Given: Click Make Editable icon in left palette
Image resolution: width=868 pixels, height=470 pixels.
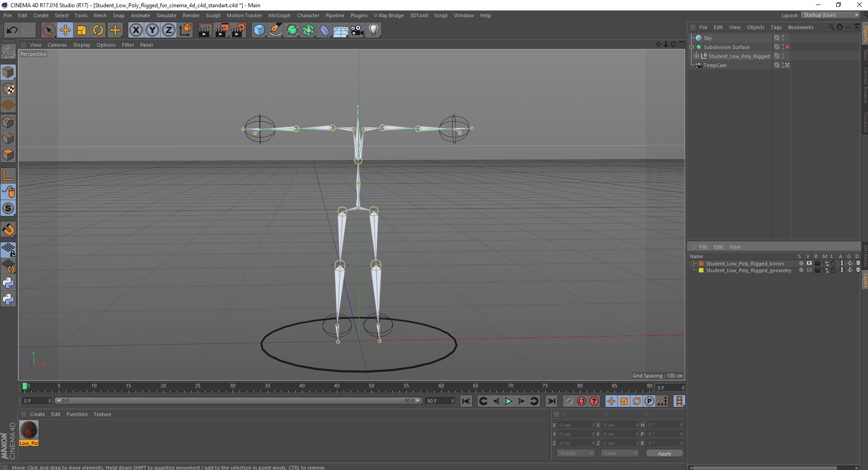Looking at the screenshot, I should [x=8, y=51].
